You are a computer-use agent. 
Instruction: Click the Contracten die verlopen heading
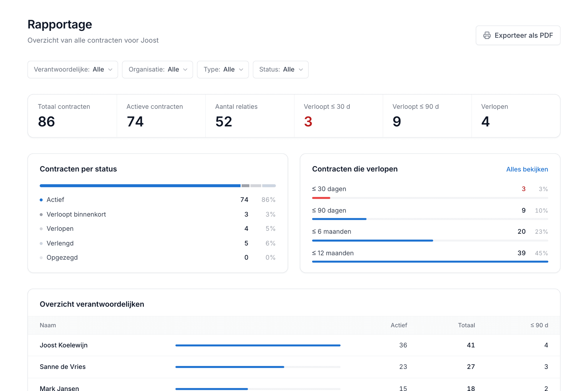[x=355, y=169]
